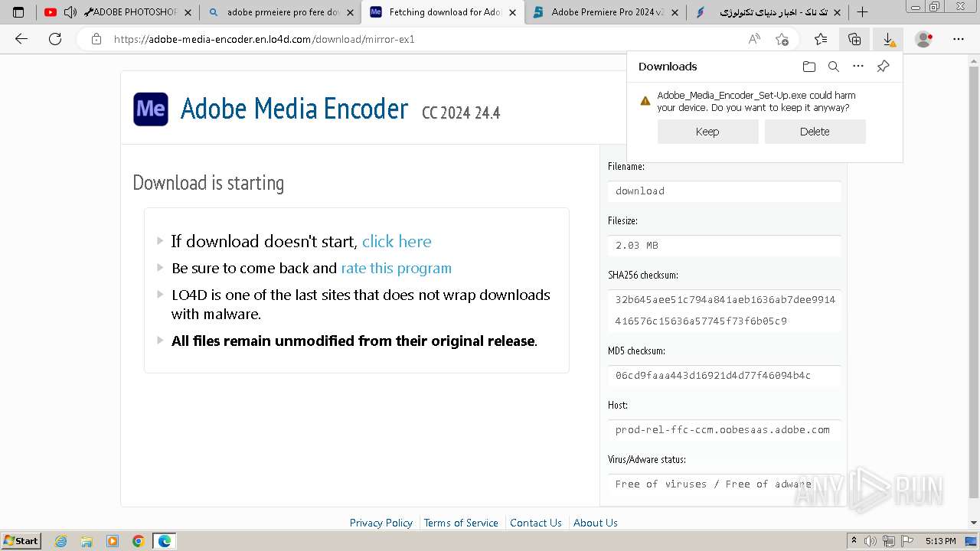View site information lock icon

click(96, 39)
